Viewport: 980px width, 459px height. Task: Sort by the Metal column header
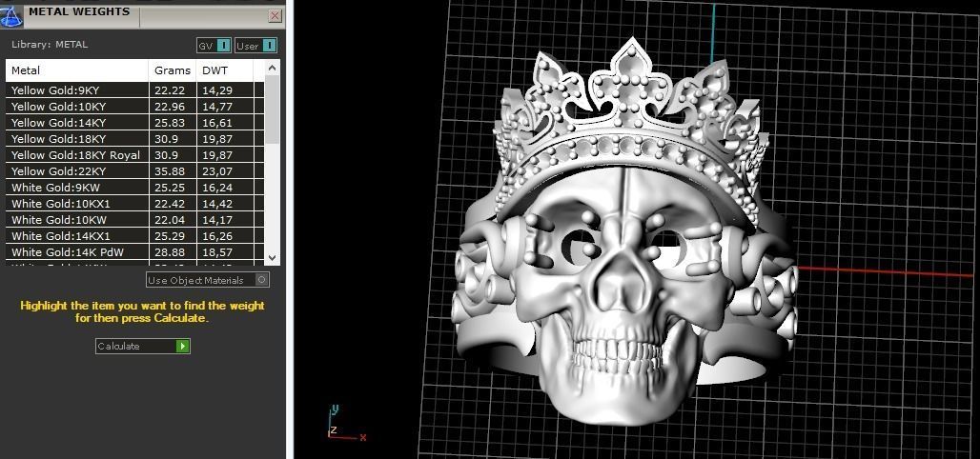(x=77, y=70)
